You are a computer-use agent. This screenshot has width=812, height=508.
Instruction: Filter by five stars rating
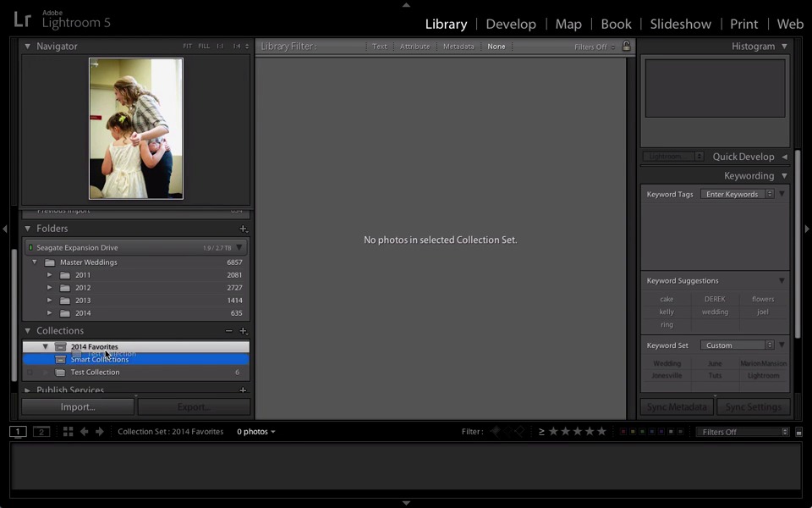601,431
